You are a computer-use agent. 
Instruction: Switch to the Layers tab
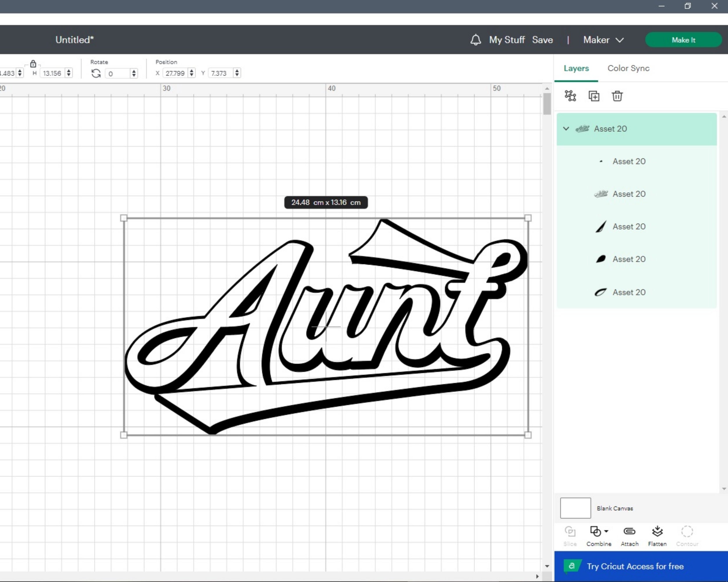click(576, 68)
